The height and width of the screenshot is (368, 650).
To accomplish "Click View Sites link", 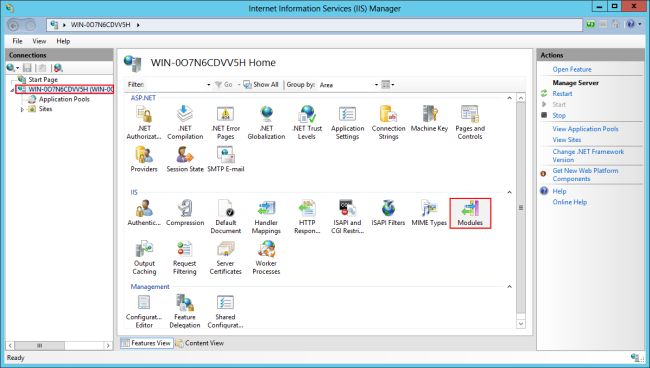I will coord(567,140).
